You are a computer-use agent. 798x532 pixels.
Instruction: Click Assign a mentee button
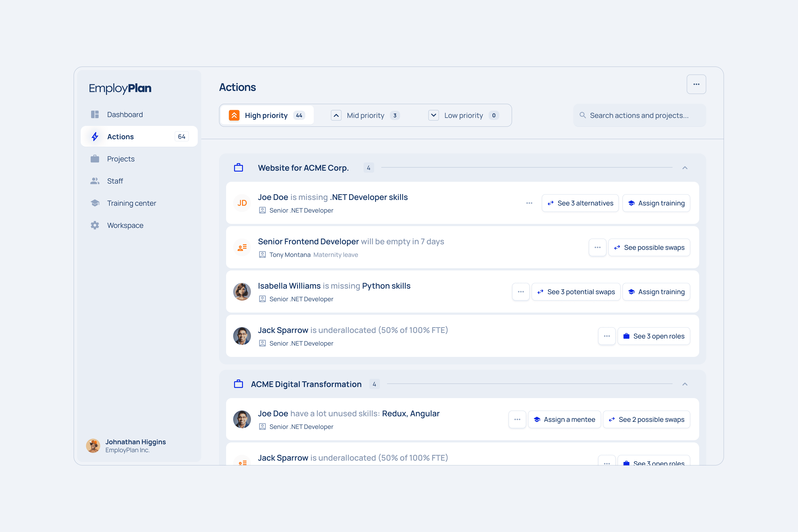pyautogui.click(x=564, y=419)
